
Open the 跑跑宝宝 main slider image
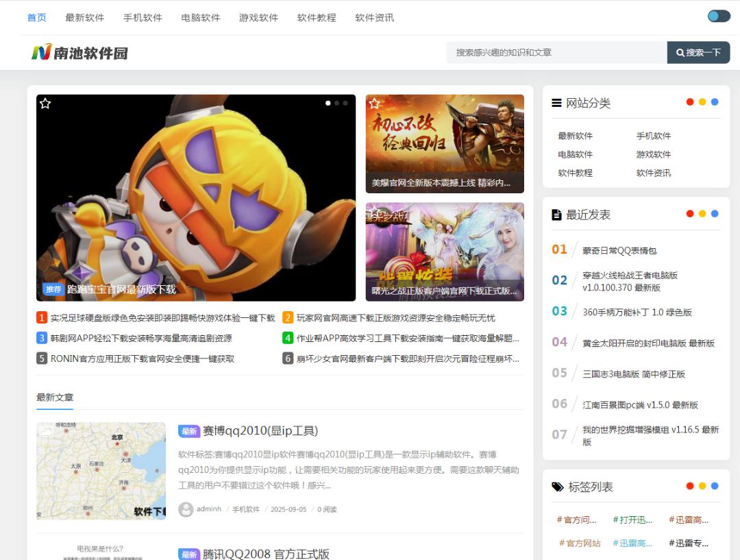196,198
